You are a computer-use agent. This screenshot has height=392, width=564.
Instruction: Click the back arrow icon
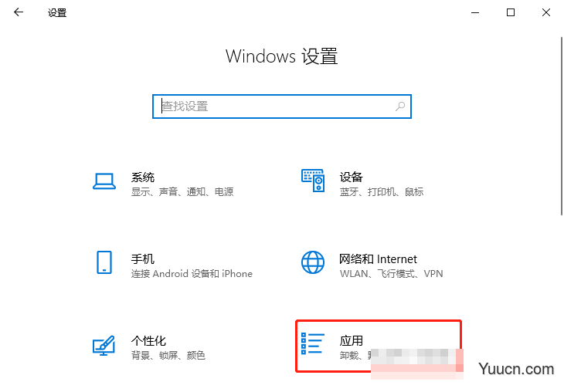pos(19,12)
